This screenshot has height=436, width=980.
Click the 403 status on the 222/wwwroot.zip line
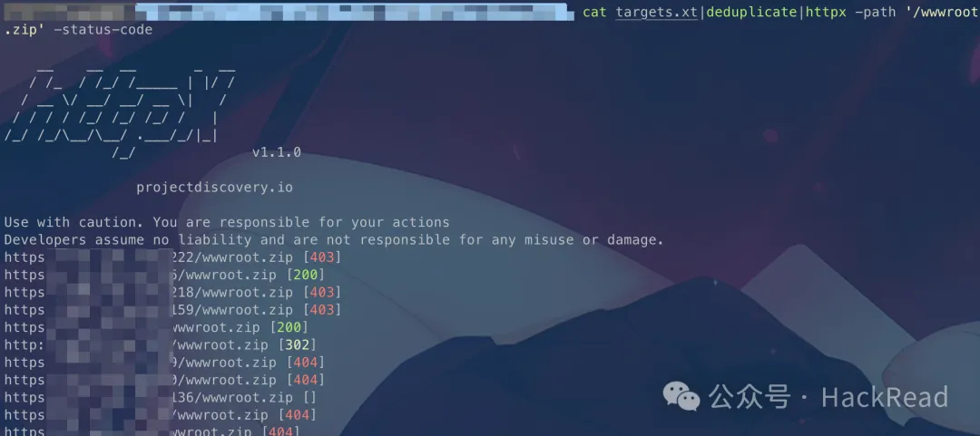pos(322,257)
